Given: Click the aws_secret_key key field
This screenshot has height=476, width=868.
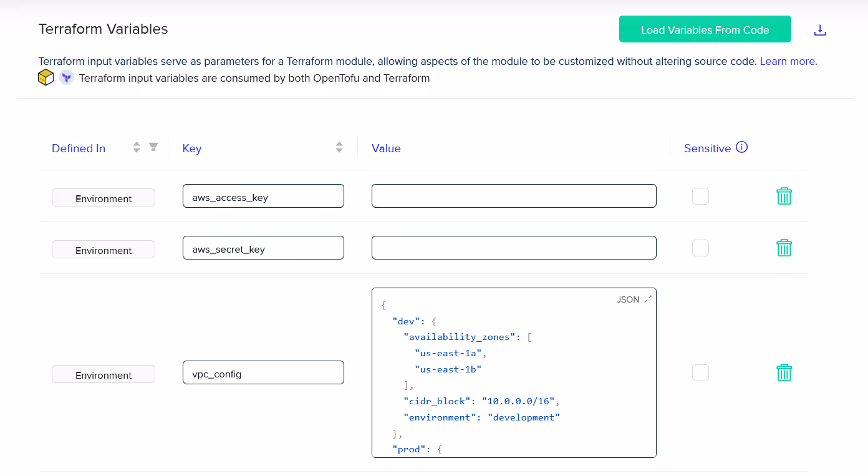Looking at the screenshot, I should [x=263, y=248].
